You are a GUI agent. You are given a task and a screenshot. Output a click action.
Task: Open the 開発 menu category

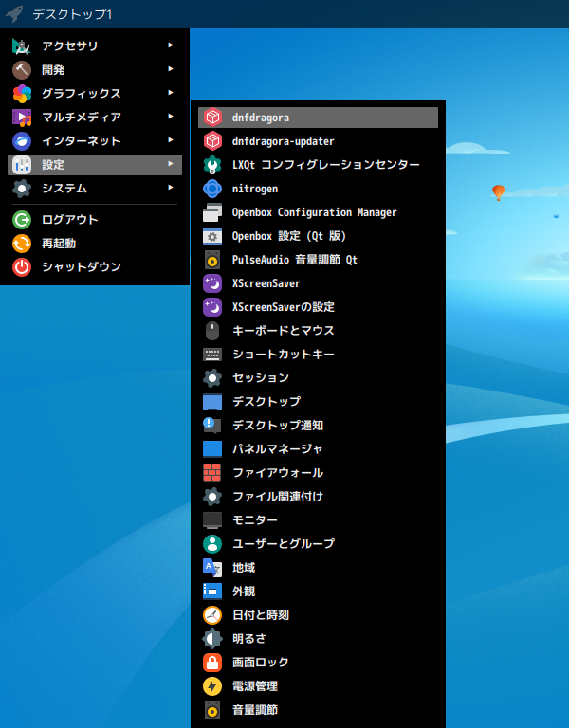[95, 69]
